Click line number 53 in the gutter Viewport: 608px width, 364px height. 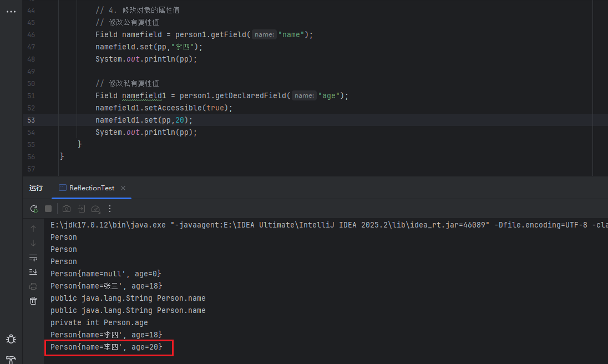point(31,120)
